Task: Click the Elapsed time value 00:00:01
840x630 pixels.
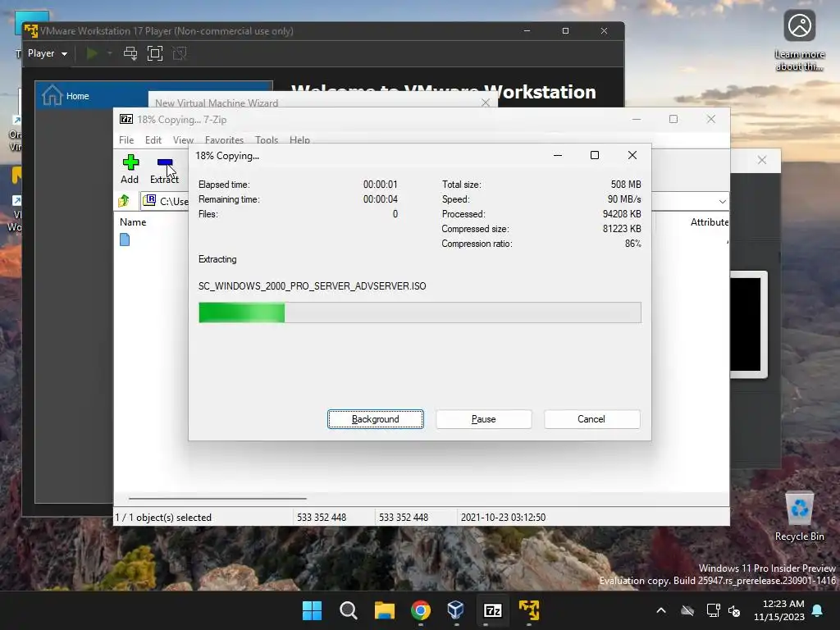Action: [x=381, y=185]
